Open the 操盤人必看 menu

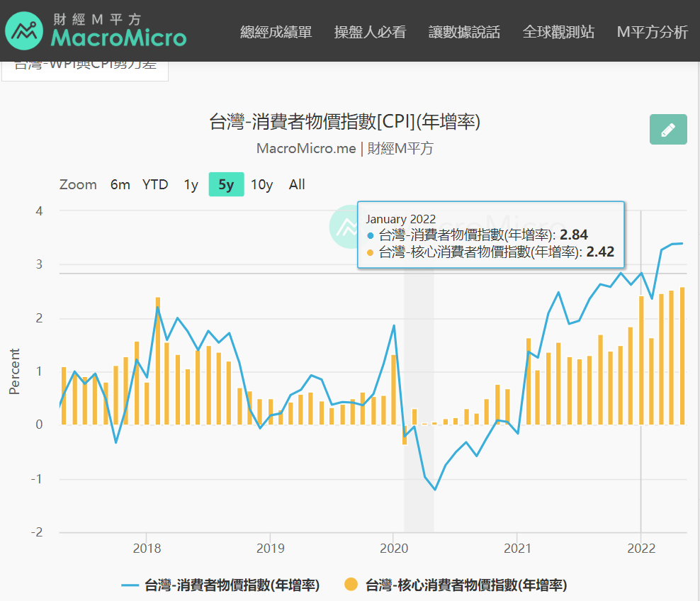(370, 32)
